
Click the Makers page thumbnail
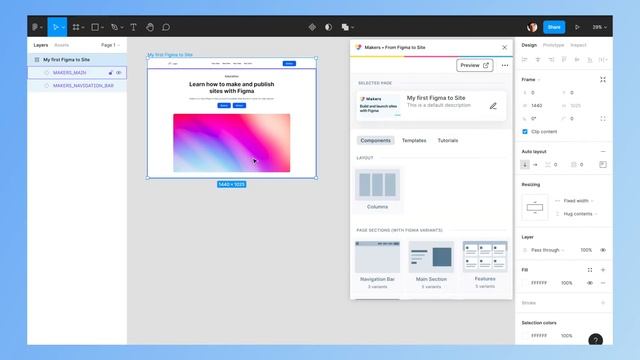[379, 106]
